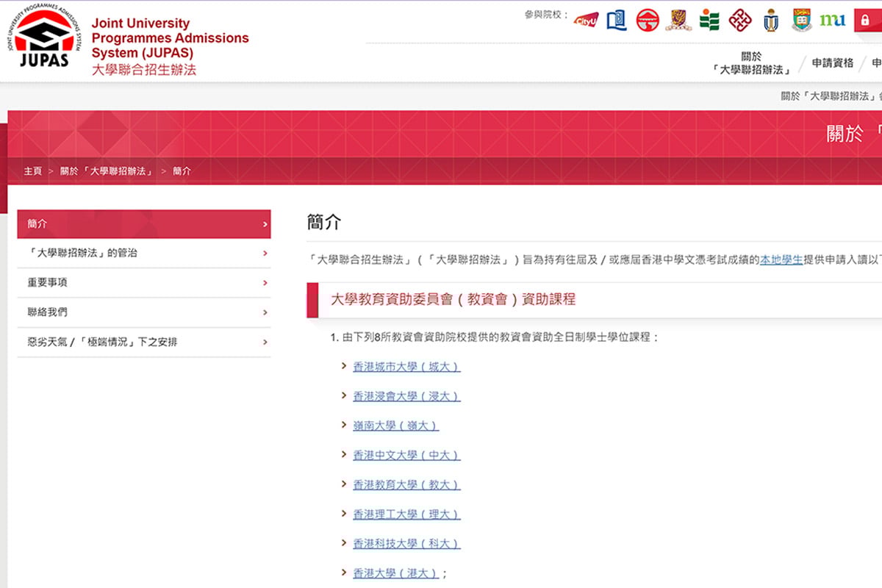The width and height of the screenshot is (882, 588).
Task: Click the red circular Lingnan University logo
Action: 648,20
